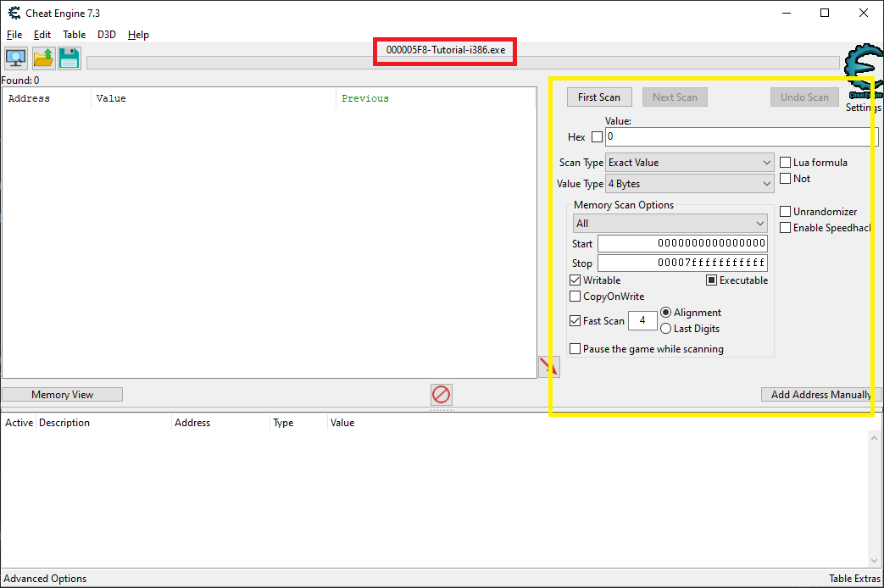Click the red no-entry clear list icon
Screen dimensions: 884x588
[441, 394]
